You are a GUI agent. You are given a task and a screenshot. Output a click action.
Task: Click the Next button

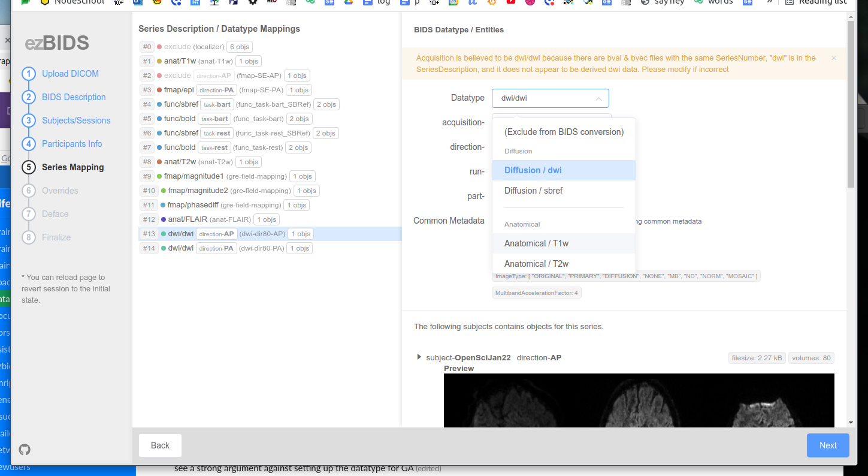coord(827,445)
